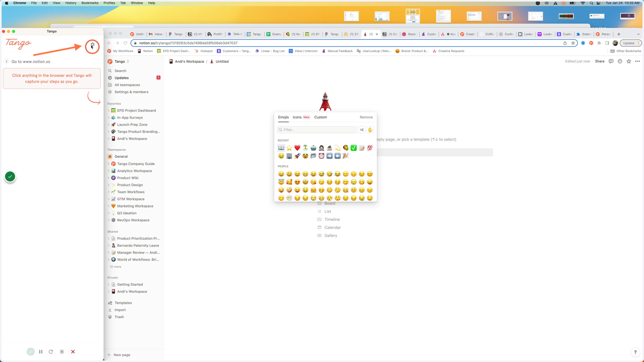Favorite the page with star icon
Screen dimensions: 644x362
pyautogui.click(x=629, y=61)
